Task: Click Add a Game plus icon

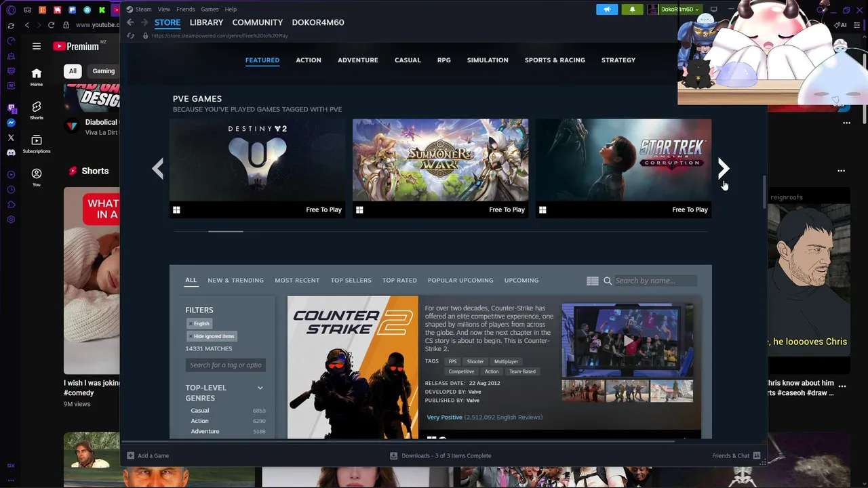Action: (130, 455)
